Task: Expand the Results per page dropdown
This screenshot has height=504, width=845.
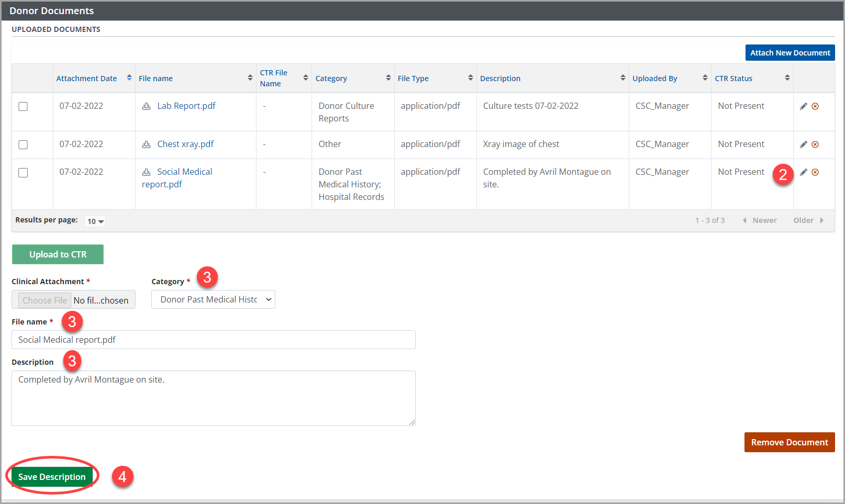Action: click(x=95, y=221)
